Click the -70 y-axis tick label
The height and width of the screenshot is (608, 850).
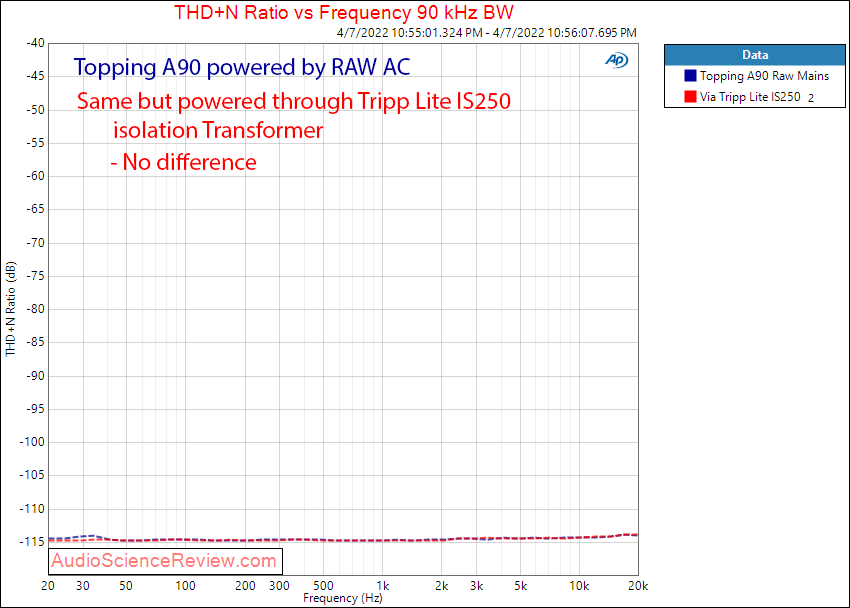click(x=36, y=242)
